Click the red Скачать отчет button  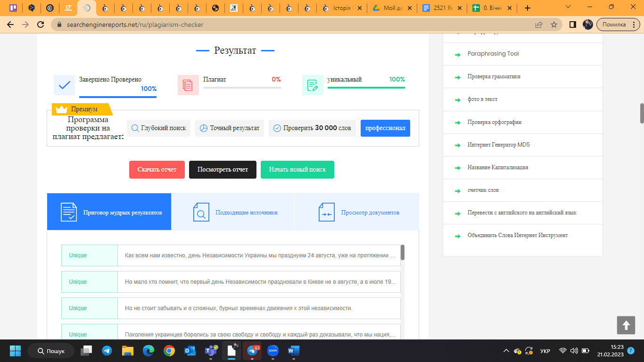pos(157,170)
